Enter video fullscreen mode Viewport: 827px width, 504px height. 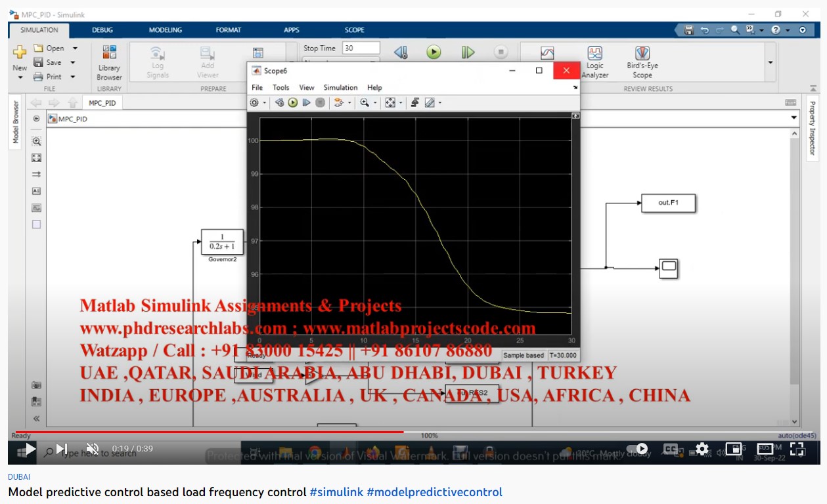point(797,449)
